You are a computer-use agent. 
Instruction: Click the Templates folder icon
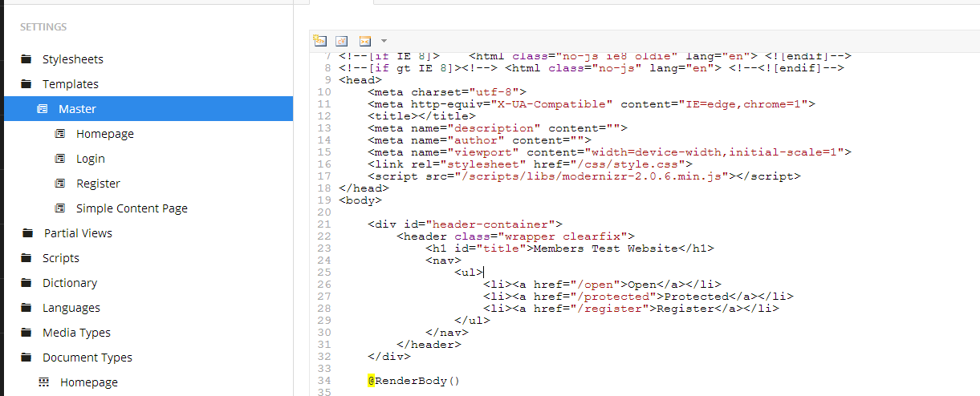(26, 84)
